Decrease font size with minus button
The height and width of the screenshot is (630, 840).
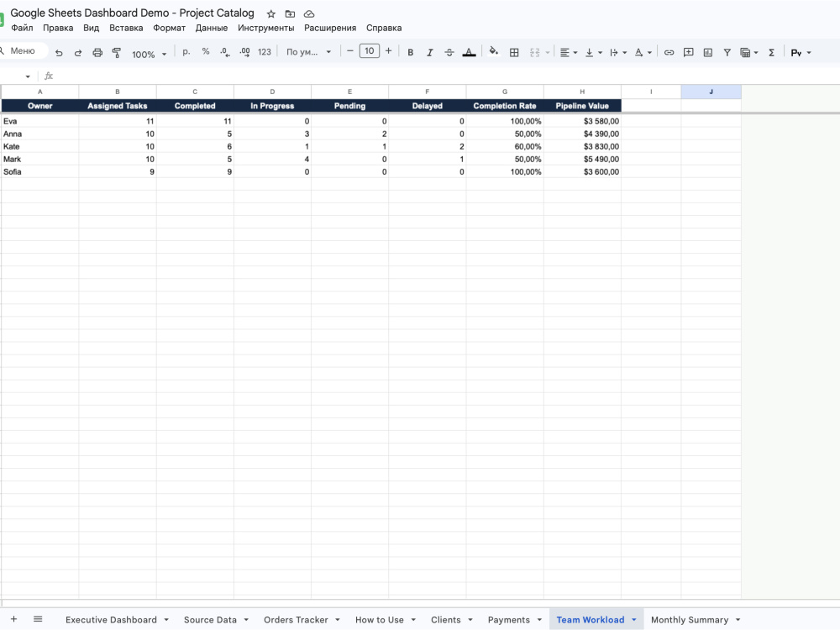[x=349, y=51]
